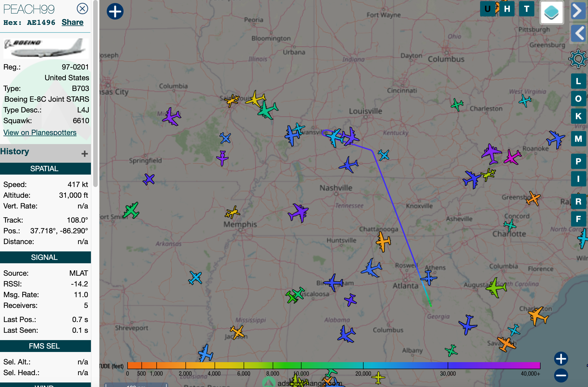This screenshot has width=588, height=387.
Task: Select the lime green aircraft near Augusta
Action: click(x=496, y=288)
